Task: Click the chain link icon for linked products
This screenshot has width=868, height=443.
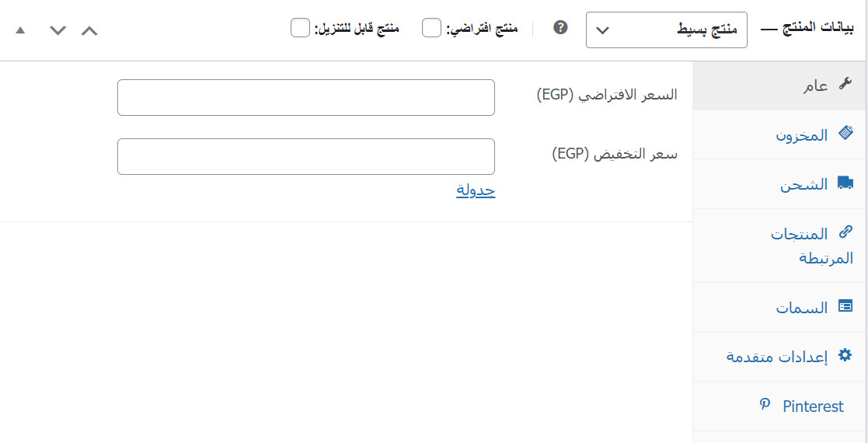Action: [x=845, y=232]
